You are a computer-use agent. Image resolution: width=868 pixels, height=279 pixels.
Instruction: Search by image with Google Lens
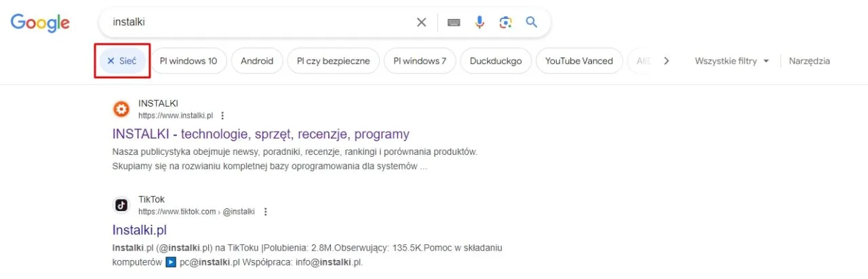(x=505, y=22)
